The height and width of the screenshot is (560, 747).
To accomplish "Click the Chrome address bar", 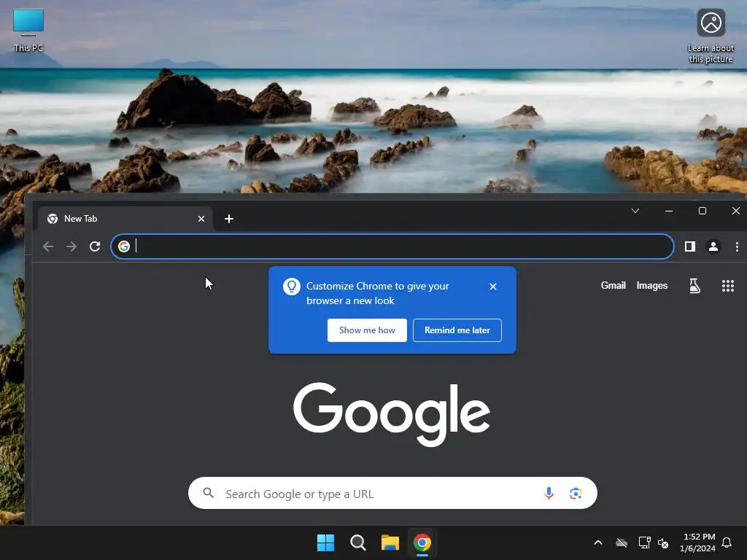I will pyautogui.click(x=392, y=246).
